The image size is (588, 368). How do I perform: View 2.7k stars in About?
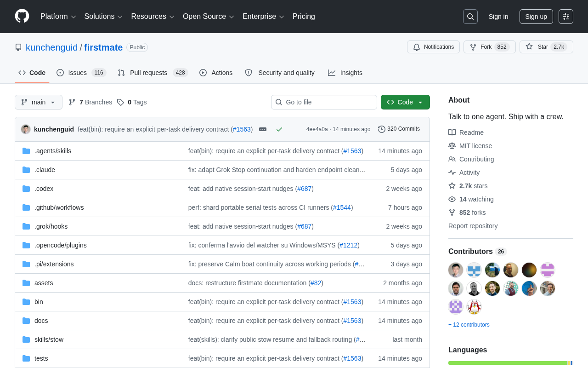[x=468, y=186]
